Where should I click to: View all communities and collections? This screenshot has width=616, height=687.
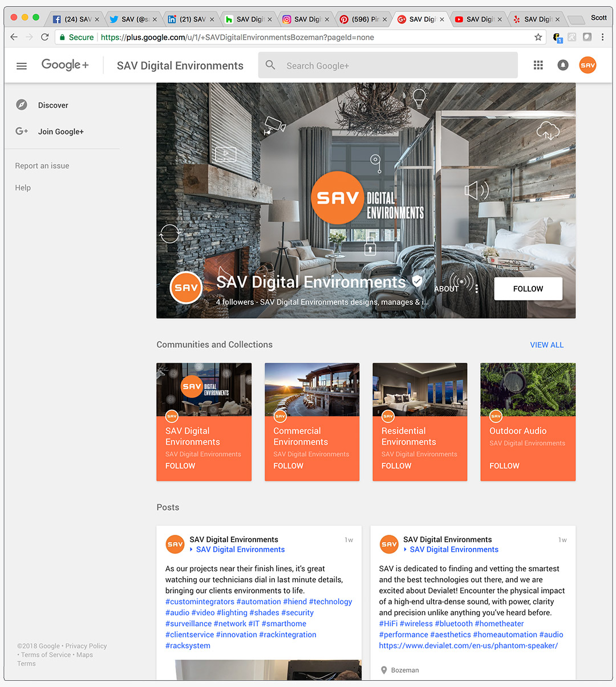coord(546,345)
